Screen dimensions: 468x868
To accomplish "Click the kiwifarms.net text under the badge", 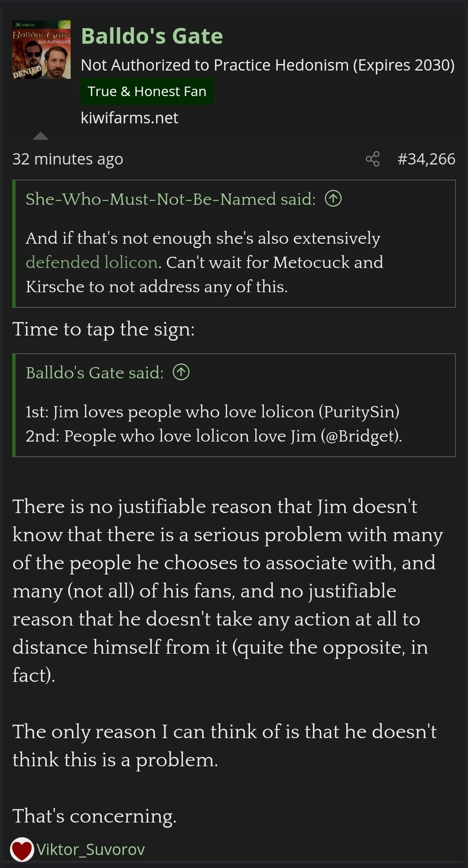I will click(129, 118).
